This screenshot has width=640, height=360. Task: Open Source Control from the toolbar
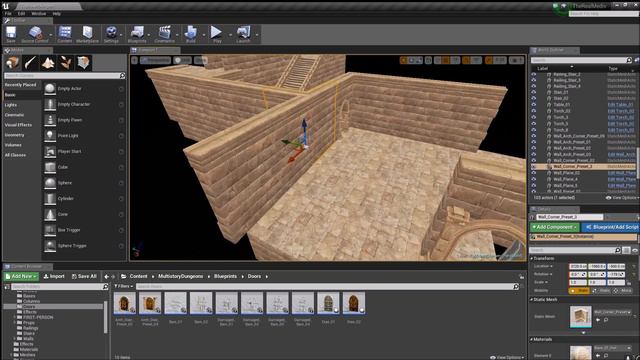click(x=35, y=34)
